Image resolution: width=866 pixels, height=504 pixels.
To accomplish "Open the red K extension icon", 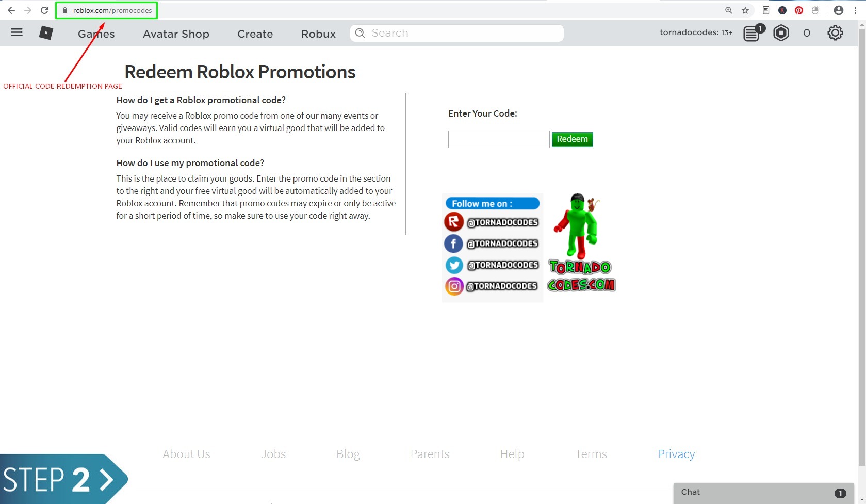I will point(782,10).
